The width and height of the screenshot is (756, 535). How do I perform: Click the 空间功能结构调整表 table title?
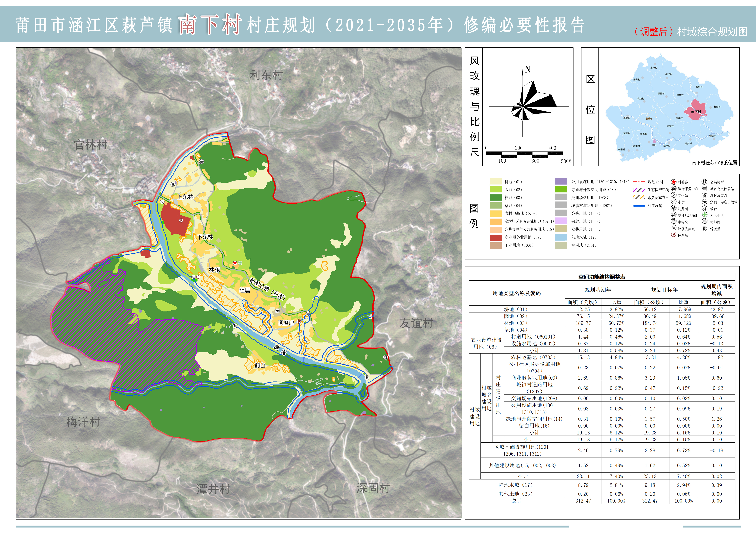pyautogui.click(x=602, y=277)
